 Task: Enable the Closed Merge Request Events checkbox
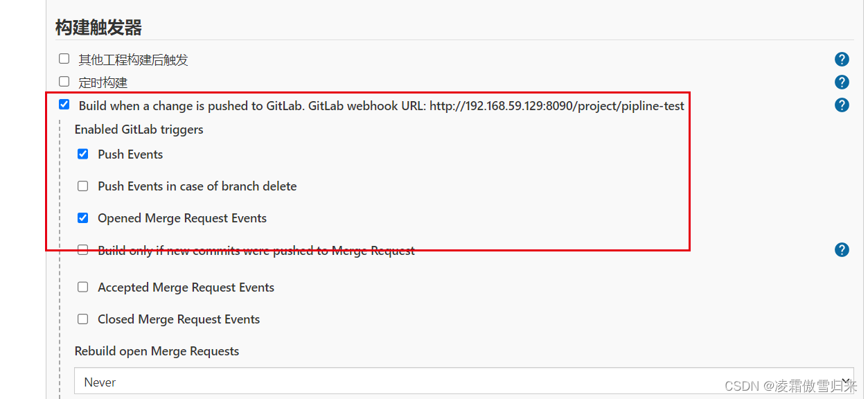(83, 319)
